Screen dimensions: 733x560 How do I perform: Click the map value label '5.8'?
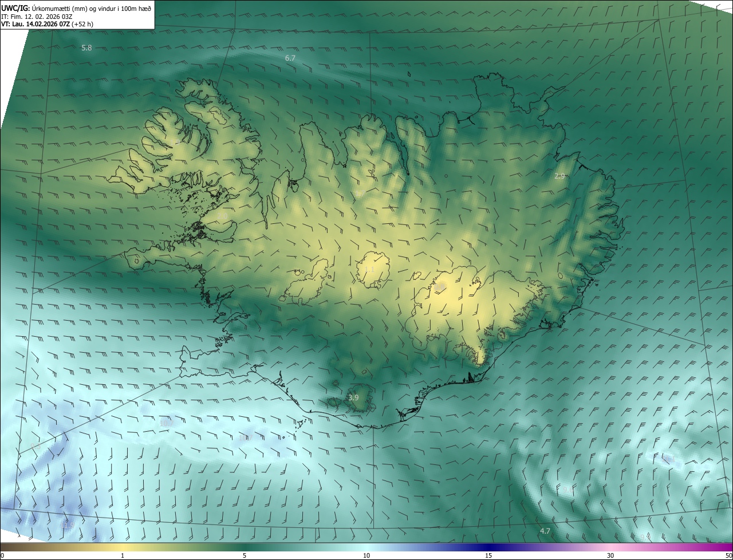(86, 48)
